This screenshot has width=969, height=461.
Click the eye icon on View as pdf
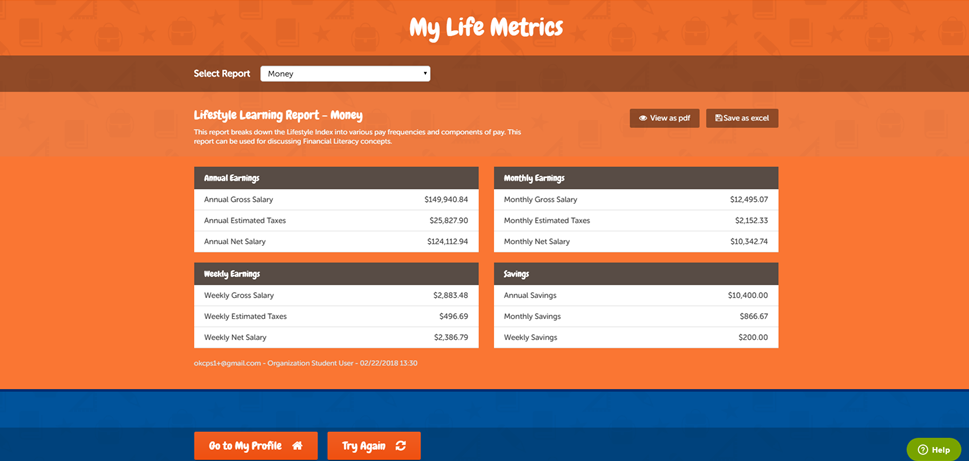(643, 118)
